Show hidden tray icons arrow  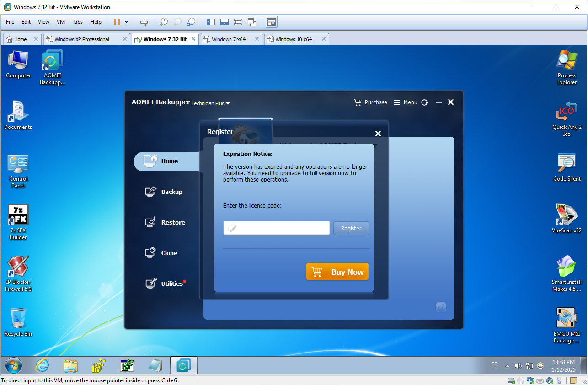pyautogui.click(x=507, y=366)
